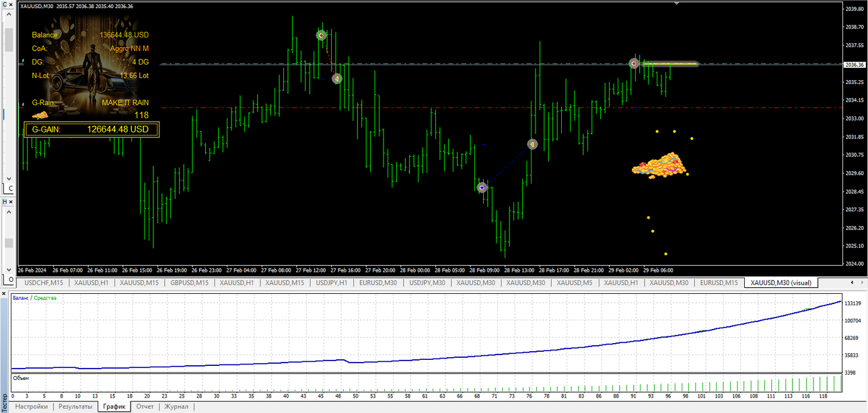Click the Баланс / Средства legend
The width and height of the screenshot is (868, 413).
click(x=34, y=298)
